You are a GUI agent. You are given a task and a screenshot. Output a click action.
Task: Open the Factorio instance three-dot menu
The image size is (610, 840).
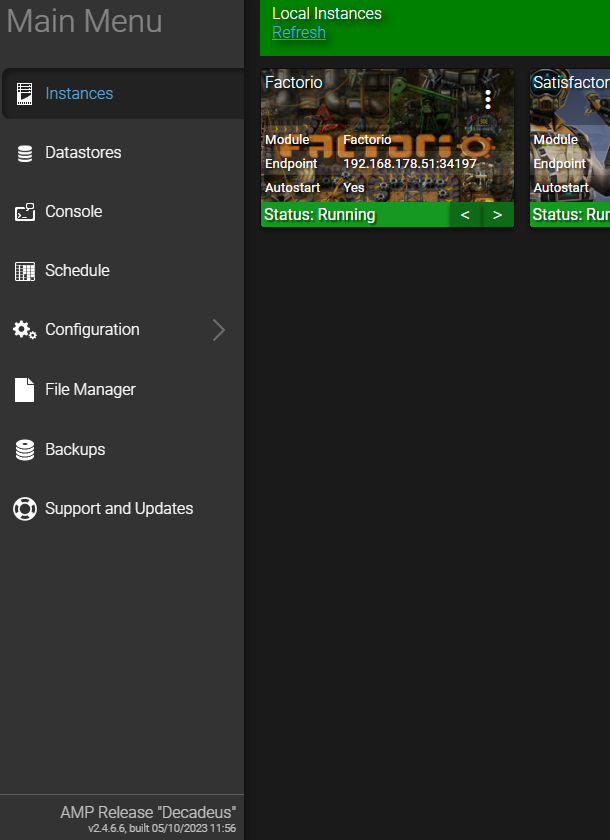tap(487, 100)
